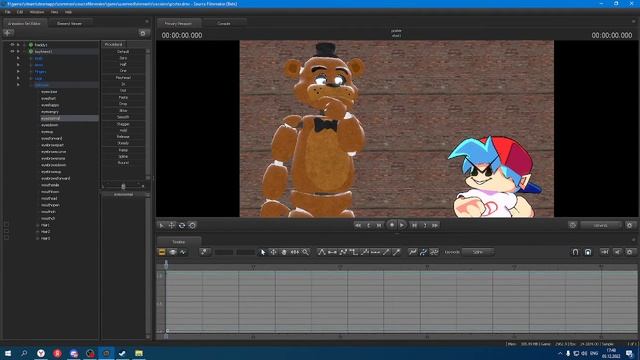Toggle the eye visibility for Freddy1
This screenshot has height=360, width=640.
click(x=12, y=44)
